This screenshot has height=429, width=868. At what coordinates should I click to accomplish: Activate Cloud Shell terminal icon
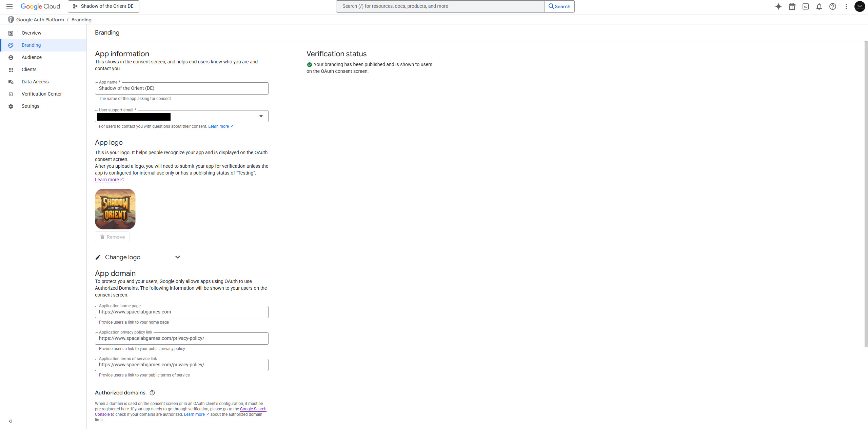point(806,6)
